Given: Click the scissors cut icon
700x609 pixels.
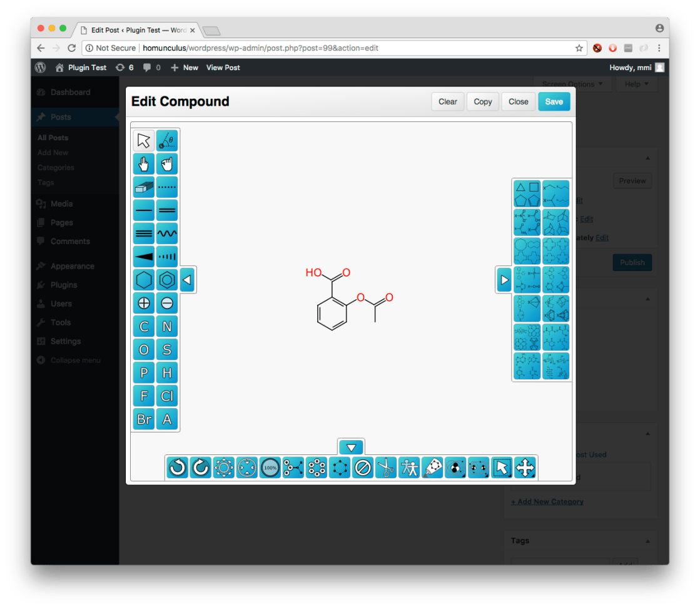Looking at the screenshot, I should pyautogui.click(x=386, y=468).
